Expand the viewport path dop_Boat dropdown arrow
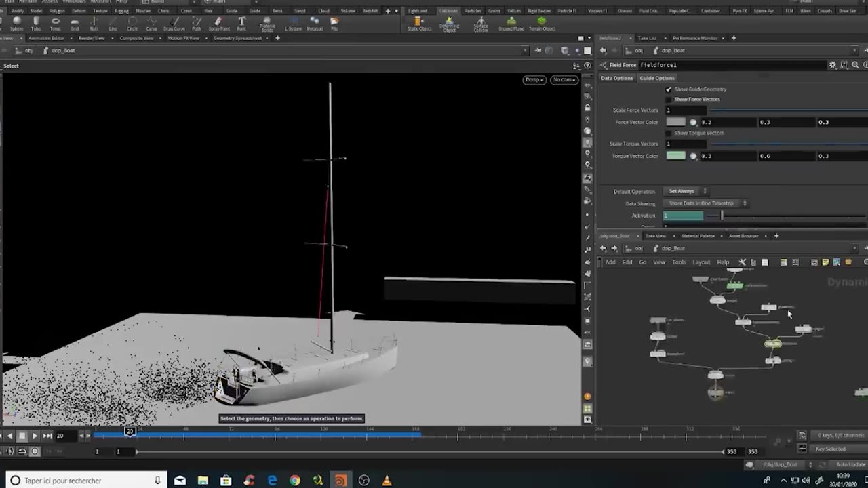 pos(525,51)
